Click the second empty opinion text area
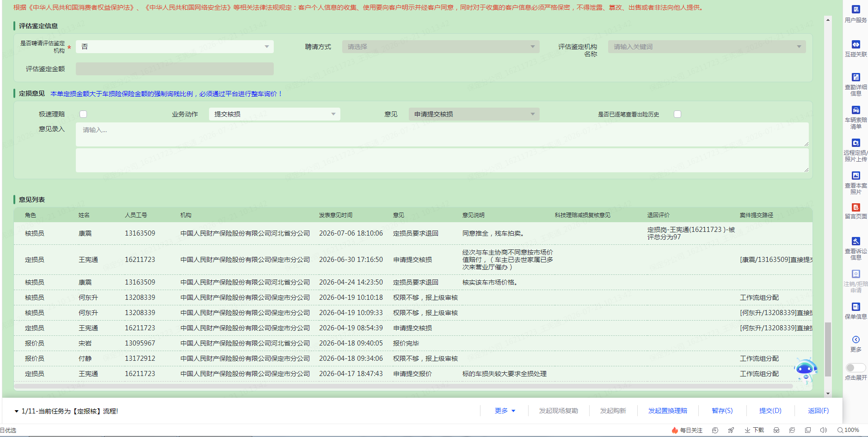 click(x=442, y=160)
